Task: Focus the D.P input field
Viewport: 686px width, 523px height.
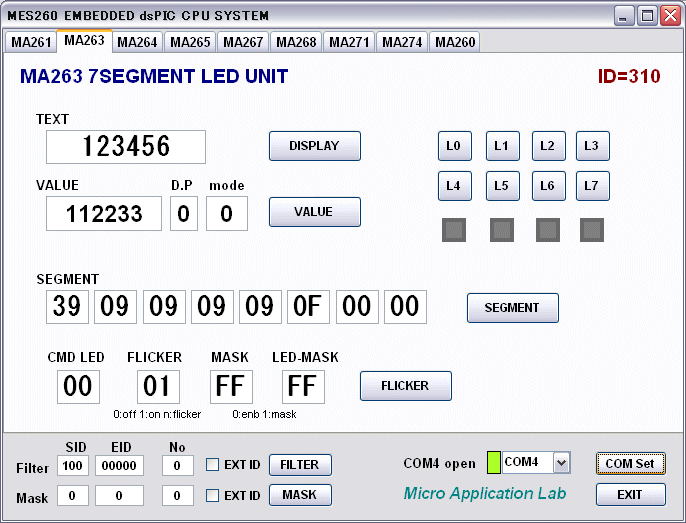Action: click(x=184, y=214)
